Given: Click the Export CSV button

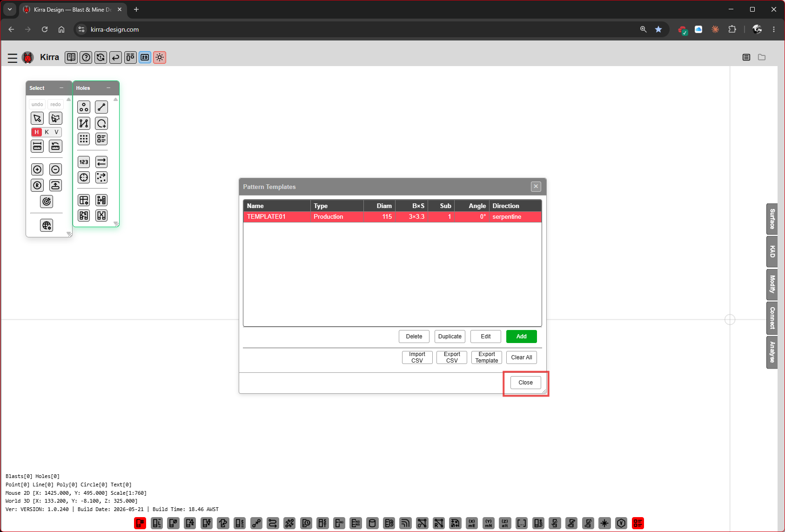Looking at the screenshot, I should click(452, 357).
